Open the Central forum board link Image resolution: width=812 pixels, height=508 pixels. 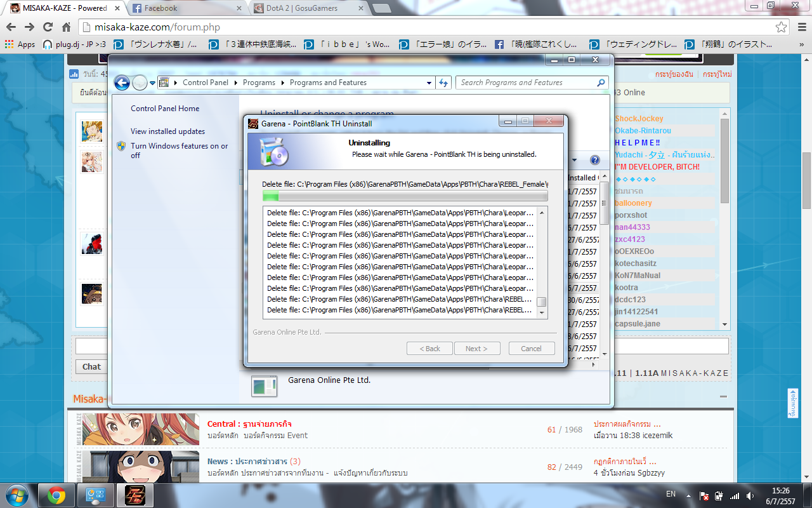click(249, 424)
